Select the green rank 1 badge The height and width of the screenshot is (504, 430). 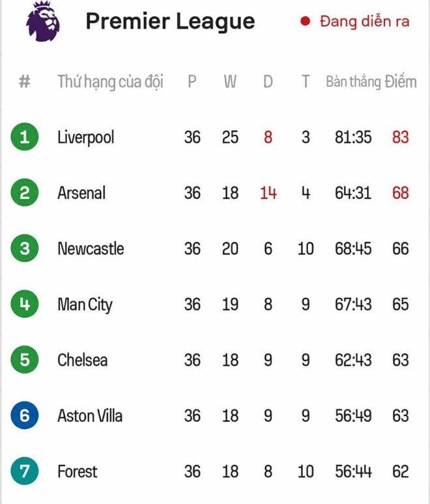click(x=25, y=137)
